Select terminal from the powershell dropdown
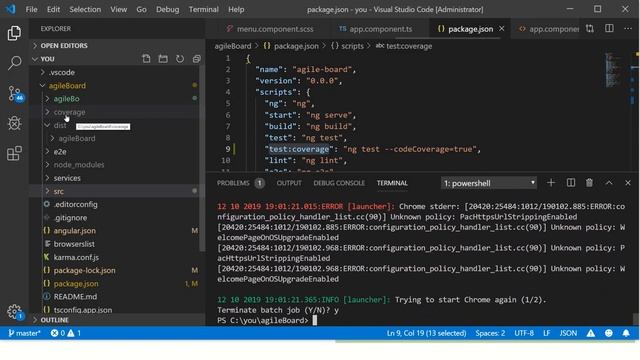Screen dimensions: 640x360 point(489,183)
